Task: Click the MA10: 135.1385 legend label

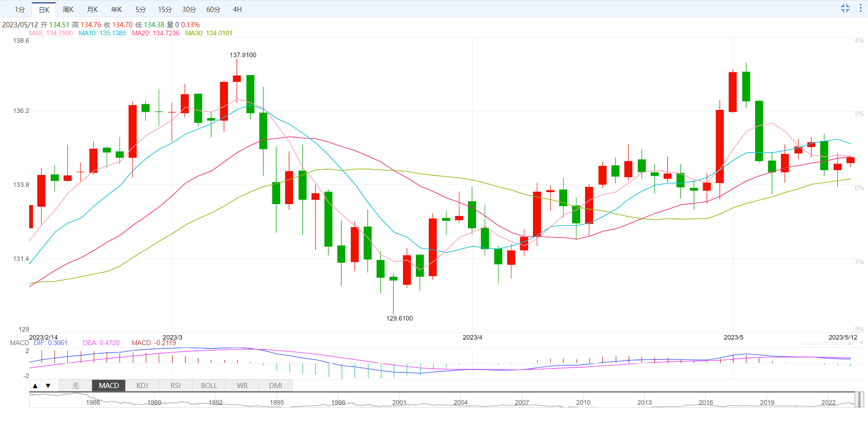Action: pos(102,33)
